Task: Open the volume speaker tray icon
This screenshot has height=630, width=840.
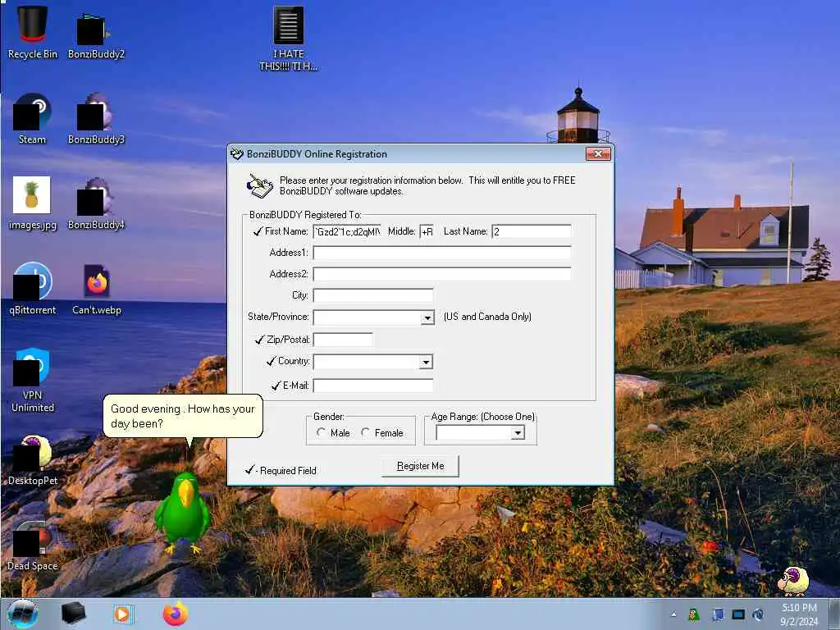Action: click(758, 614)
